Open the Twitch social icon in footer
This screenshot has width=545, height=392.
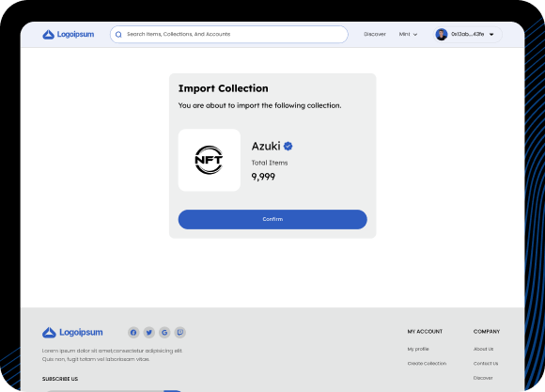[x=180, y=333]
